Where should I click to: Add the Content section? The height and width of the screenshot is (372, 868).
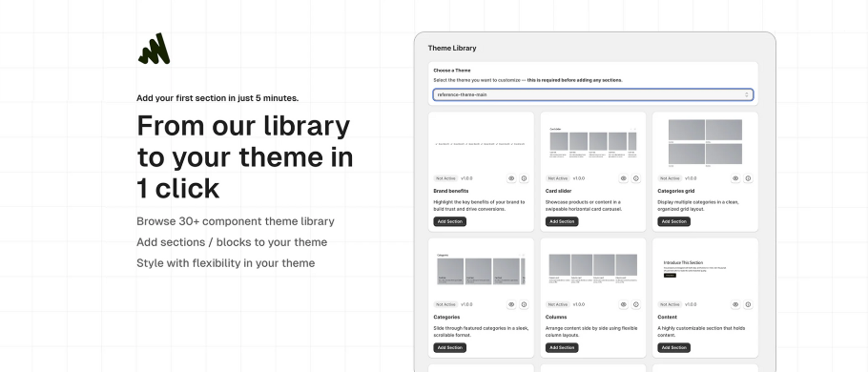673,347
